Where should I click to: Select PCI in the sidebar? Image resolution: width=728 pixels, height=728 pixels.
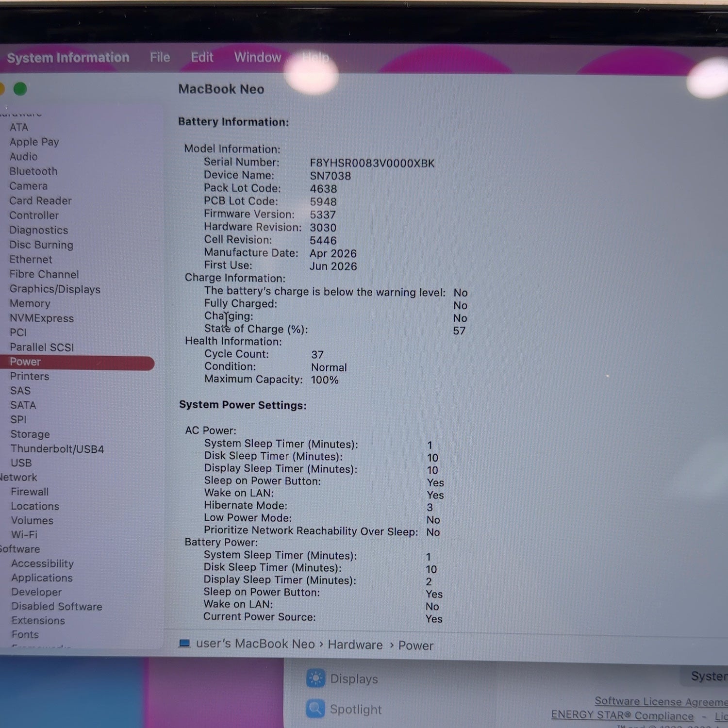pos(18,332)
